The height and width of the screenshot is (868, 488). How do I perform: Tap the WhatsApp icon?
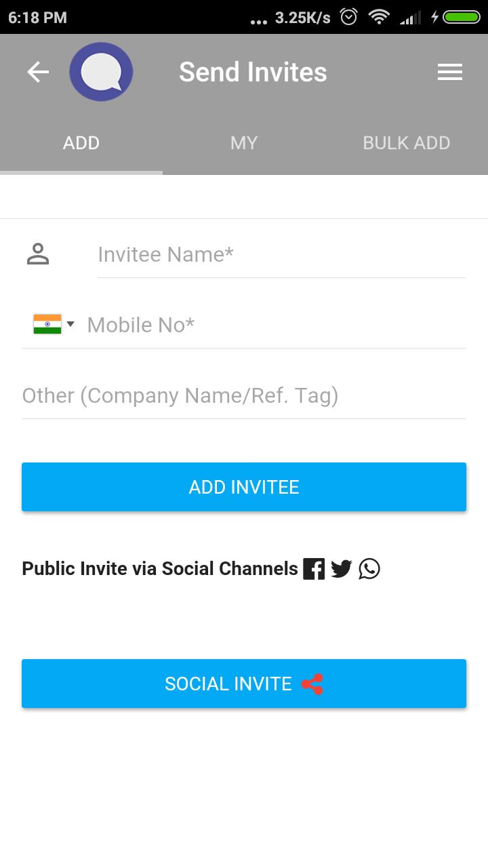(369, 568)
